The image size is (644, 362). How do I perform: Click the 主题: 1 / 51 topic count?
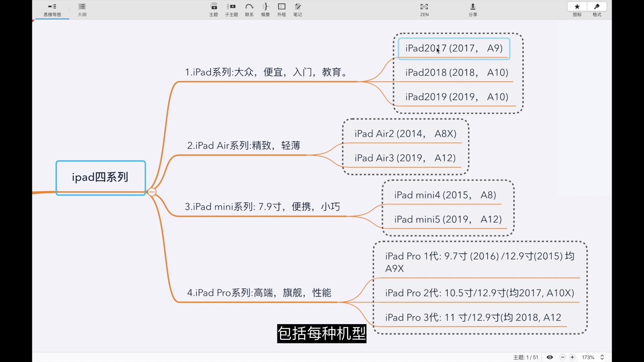point(526,357)
